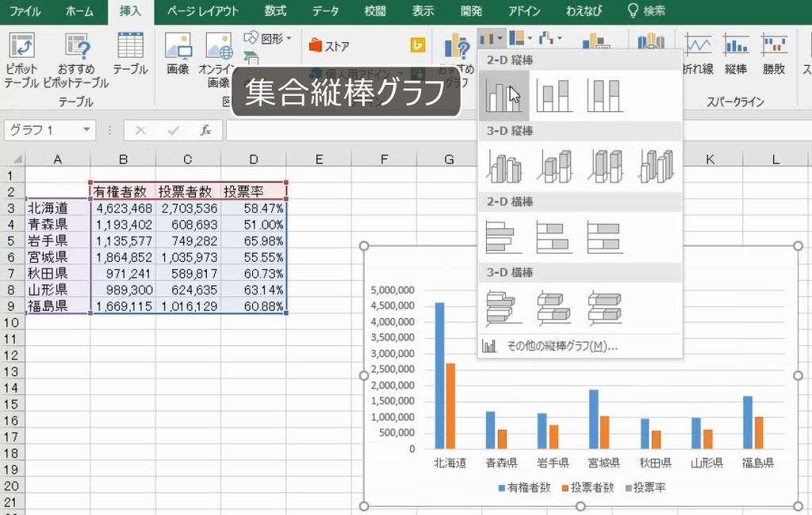Select column B header
The height and width of the screenshot is (515, 812).
(123, 159)
